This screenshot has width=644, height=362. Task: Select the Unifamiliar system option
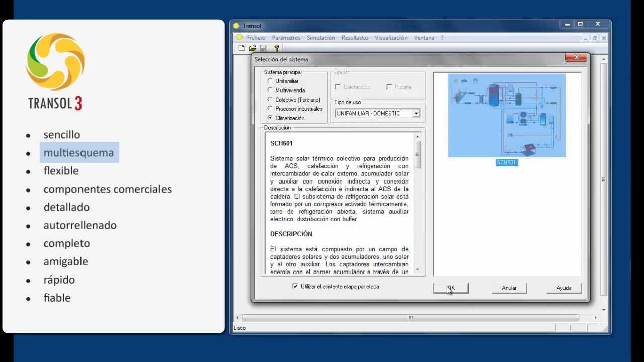click(270, 81)
